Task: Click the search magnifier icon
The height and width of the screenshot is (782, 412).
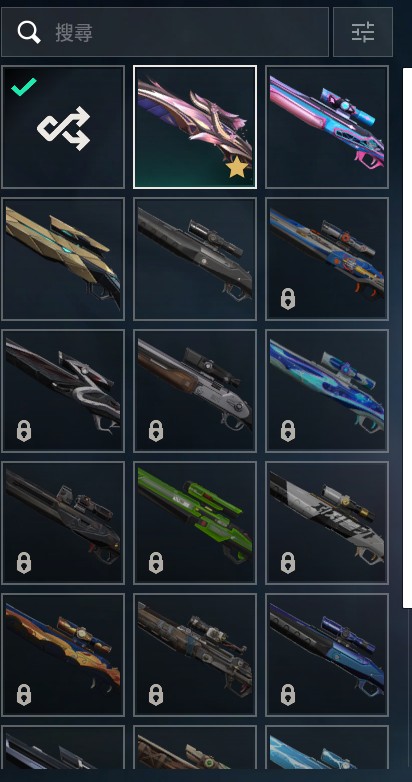Action: 28,32
